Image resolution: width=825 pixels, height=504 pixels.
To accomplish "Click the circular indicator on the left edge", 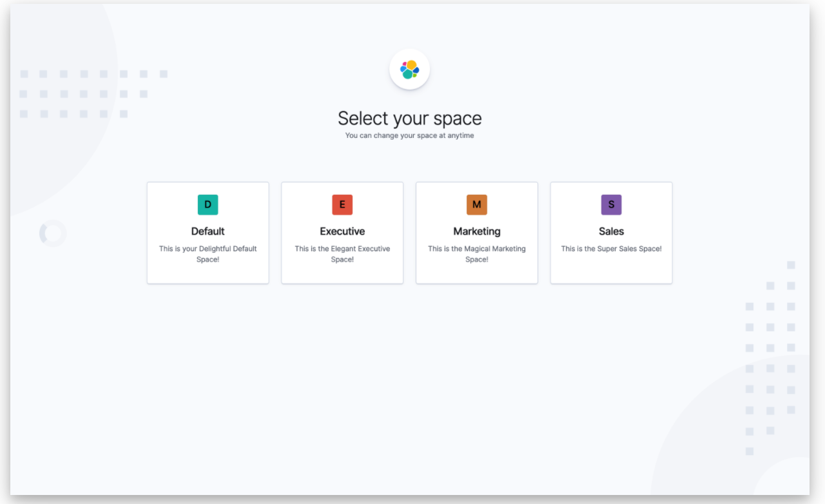I will [52, 233].
